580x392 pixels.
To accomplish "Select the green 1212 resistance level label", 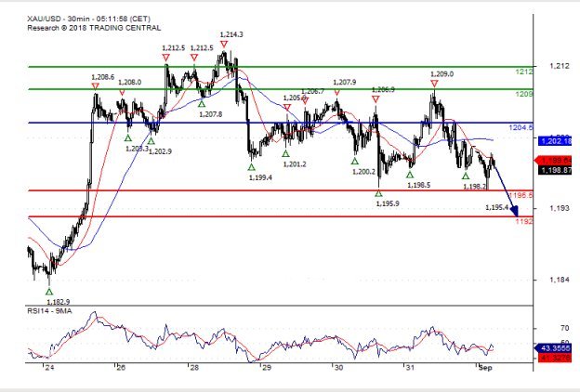I will pos(524,72).
